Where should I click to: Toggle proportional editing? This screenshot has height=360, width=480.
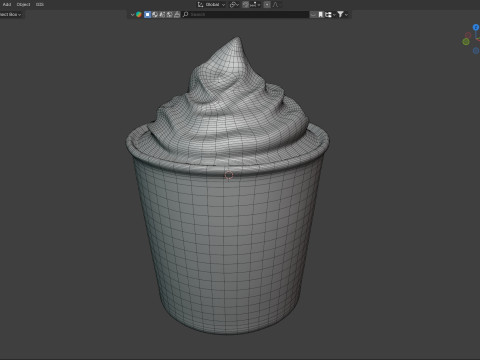click(x=267, y=4)
